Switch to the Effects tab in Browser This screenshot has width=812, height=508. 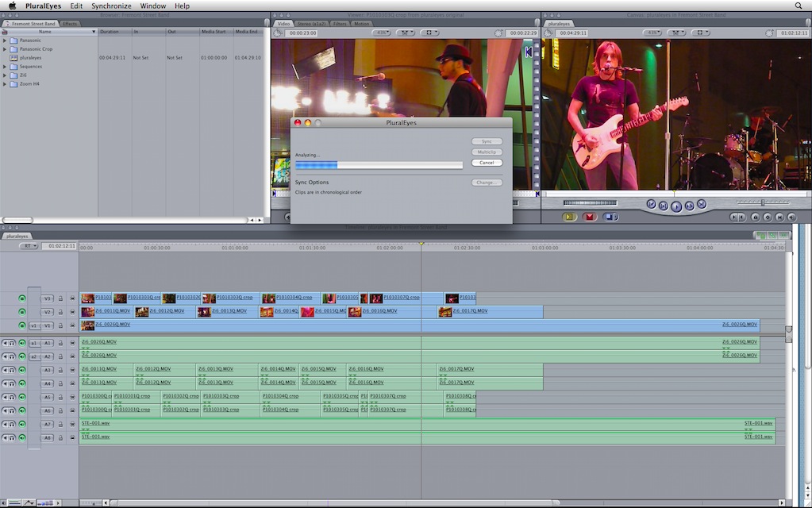click(70, 24)
